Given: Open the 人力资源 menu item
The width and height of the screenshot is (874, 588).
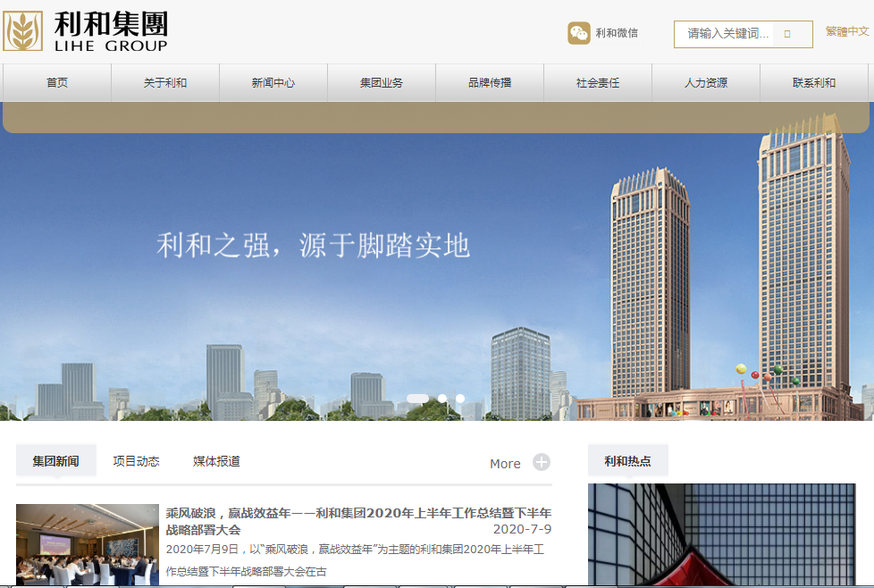Looking at the screenshot, I should [x=706, y=82].
